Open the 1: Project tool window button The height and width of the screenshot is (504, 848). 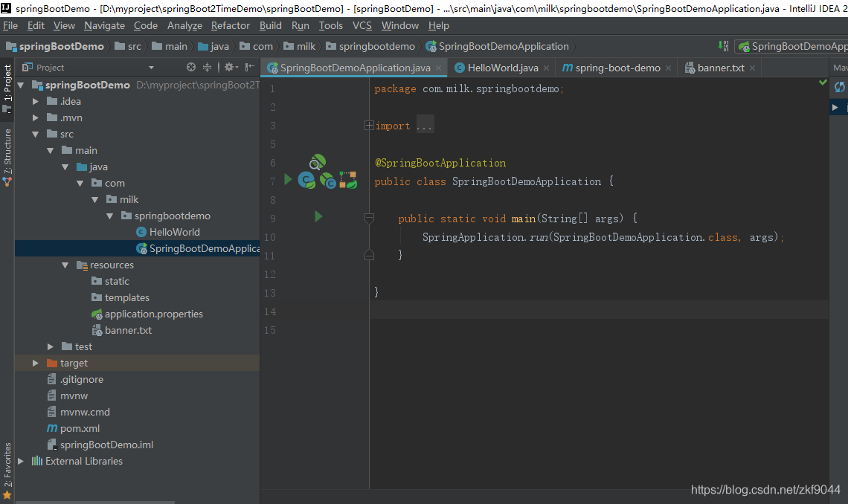point(7,88)
